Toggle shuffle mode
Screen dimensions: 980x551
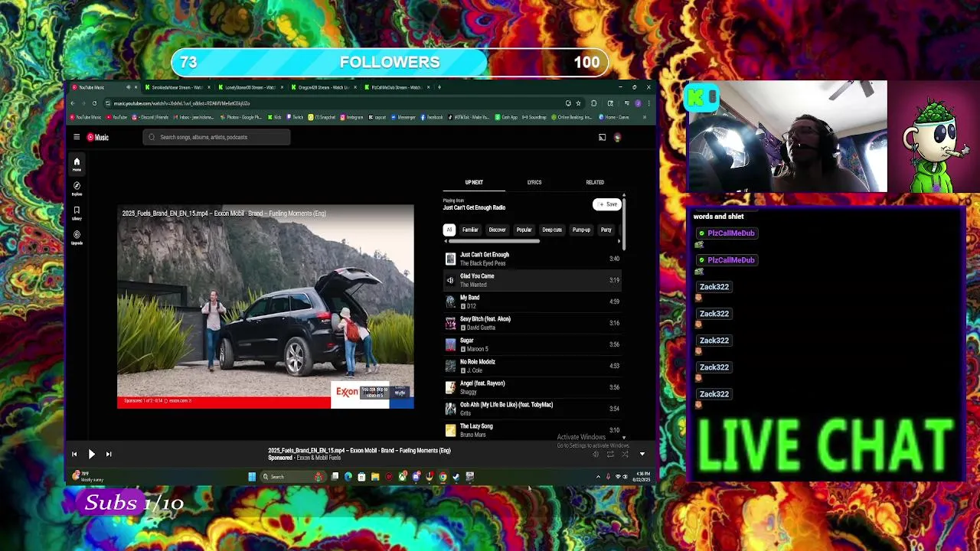(x=625, y=455)
